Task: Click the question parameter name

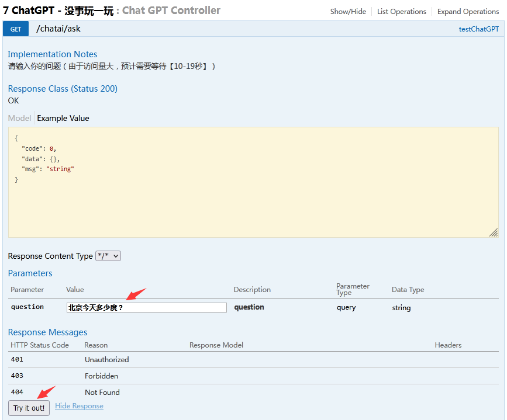Action: pos(27,307)
